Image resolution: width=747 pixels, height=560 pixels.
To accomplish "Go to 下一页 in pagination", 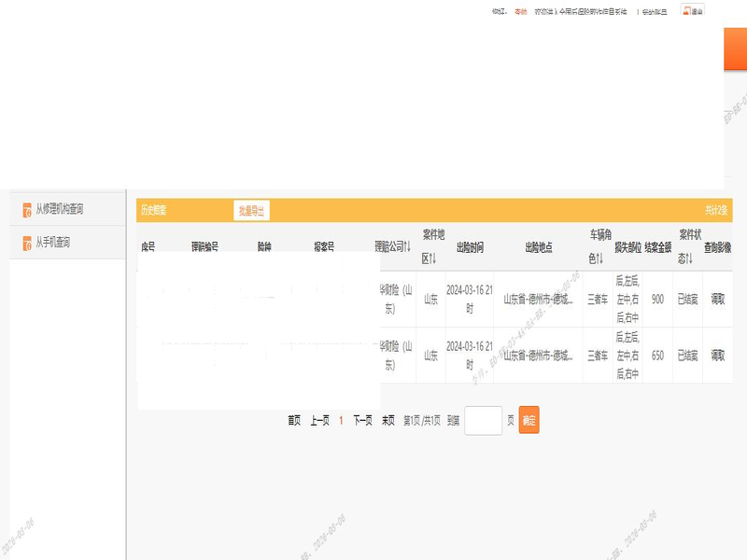I will click(362, 421).
